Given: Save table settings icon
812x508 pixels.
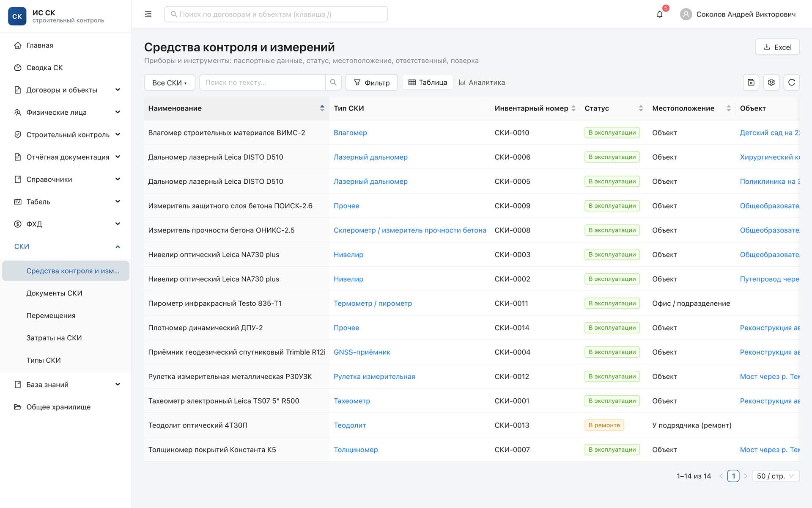Looking at the screenshot, I should coord(751,83).
